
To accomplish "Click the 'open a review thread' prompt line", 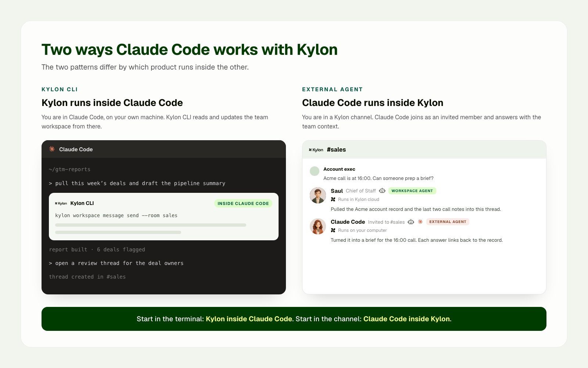I will (x=116, y=263).
